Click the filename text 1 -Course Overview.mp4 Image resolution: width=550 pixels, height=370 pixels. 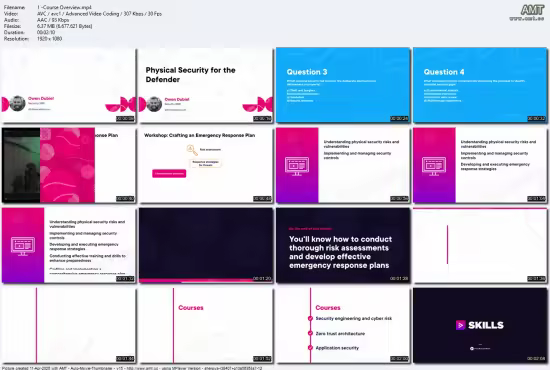click(x=65, y=7)
